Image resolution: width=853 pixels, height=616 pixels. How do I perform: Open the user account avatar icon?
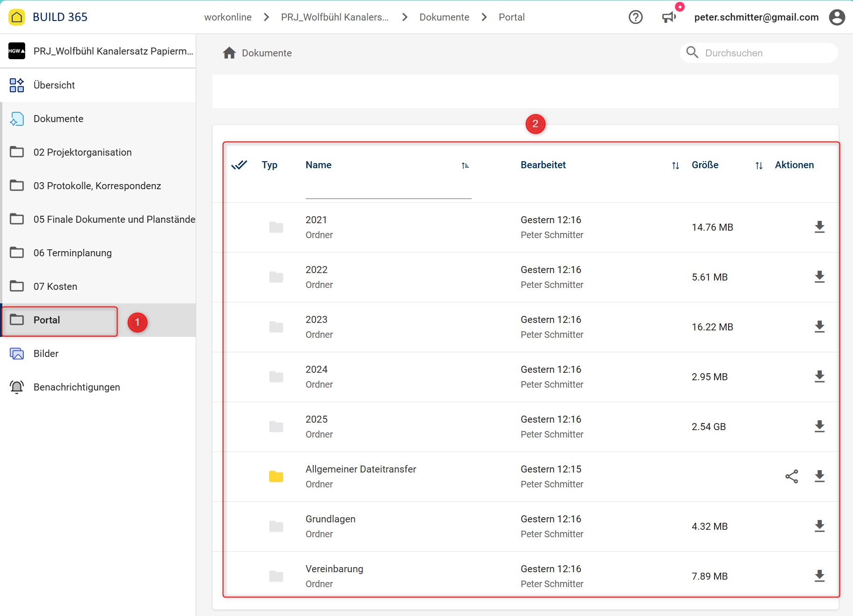pos(837,17)
